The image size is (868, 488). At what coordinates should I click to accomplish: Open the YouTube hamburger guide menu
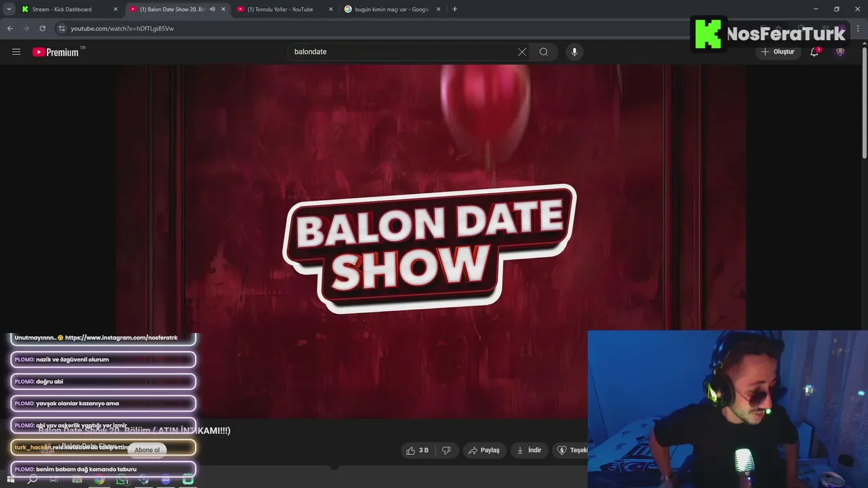coord(16,52)
